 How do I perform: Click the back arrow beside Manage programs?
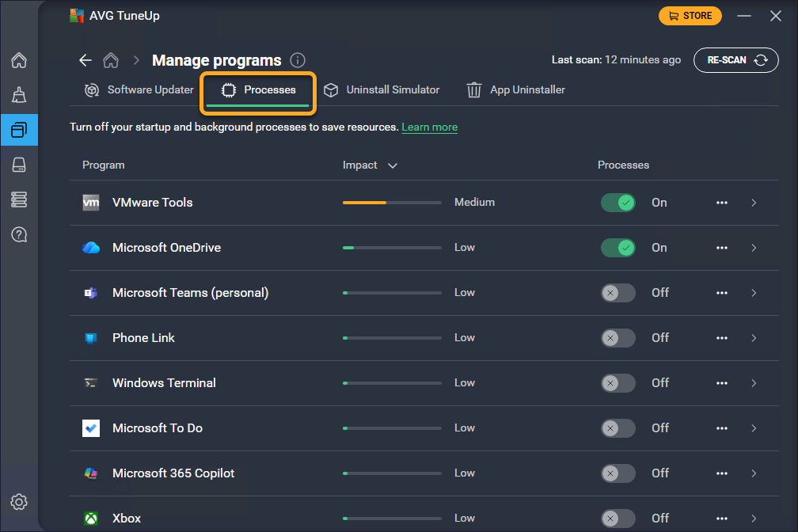85,60
